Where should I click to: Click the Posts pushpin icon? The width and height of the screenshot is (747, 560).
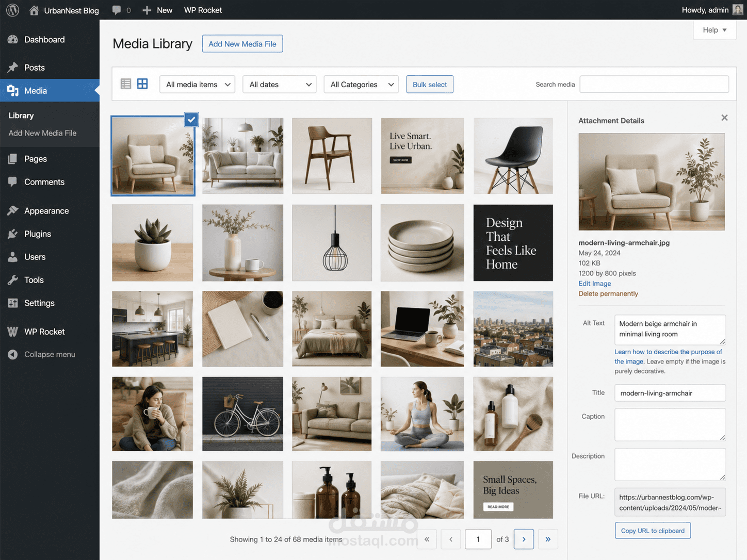[x=13, y=68]
